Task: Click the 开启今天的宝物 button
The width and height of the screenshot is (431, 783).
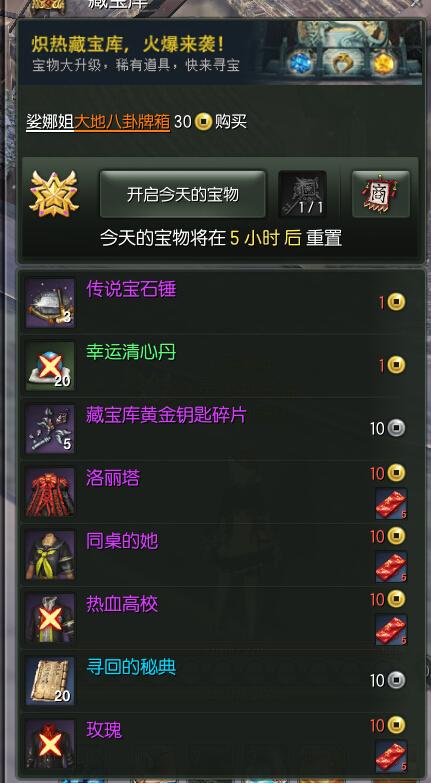Action: (x=183, y=194)
